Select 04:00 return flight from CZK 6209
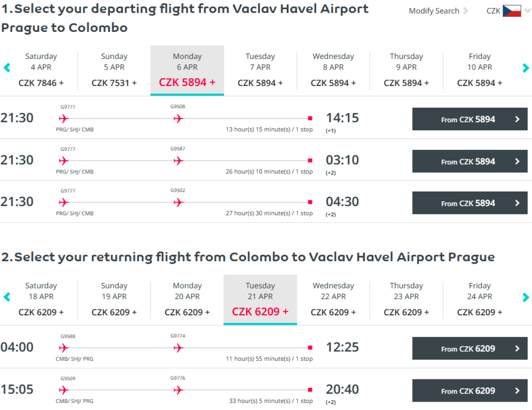The width and height of the screenshot is (532, 410). pos(469,348)
